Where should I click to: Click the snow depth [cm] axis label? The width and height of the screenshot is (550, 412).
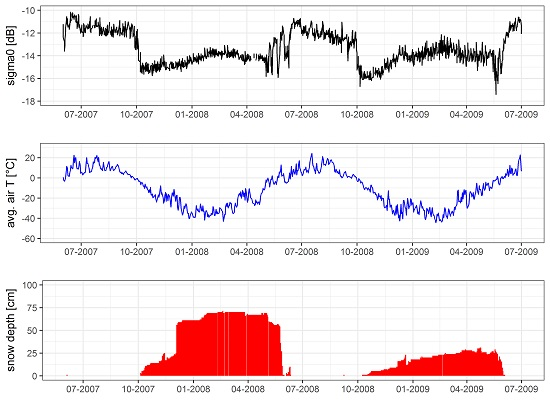coord(11,330)
